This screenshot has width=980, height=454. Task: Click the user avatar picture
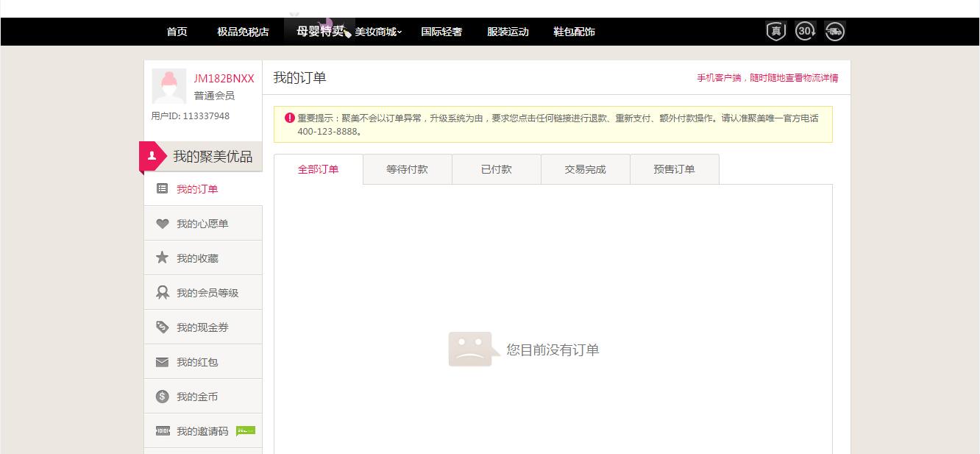(x=169, y=86)
